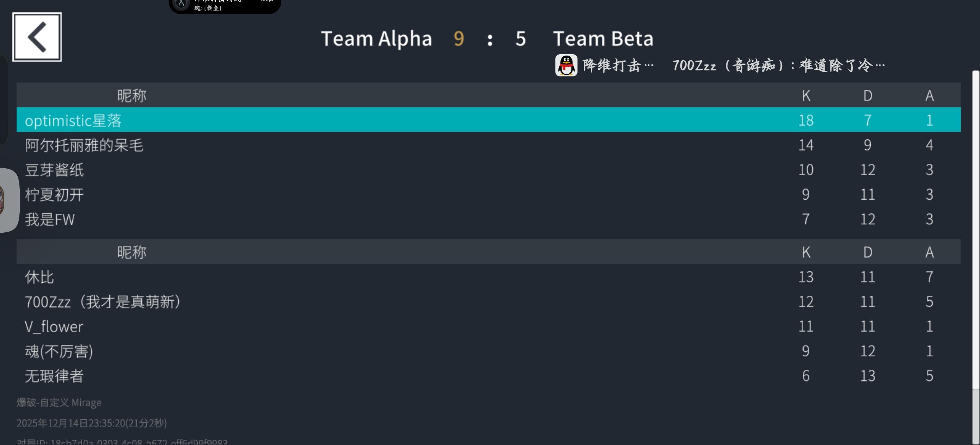Click the back arrow icon
980x445 pixels.
tap(37, 37)
